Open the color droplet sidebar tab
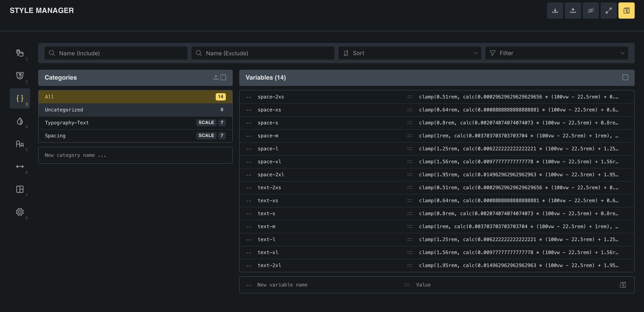Screen dimensions: 644x312 [x=20, y=121]
